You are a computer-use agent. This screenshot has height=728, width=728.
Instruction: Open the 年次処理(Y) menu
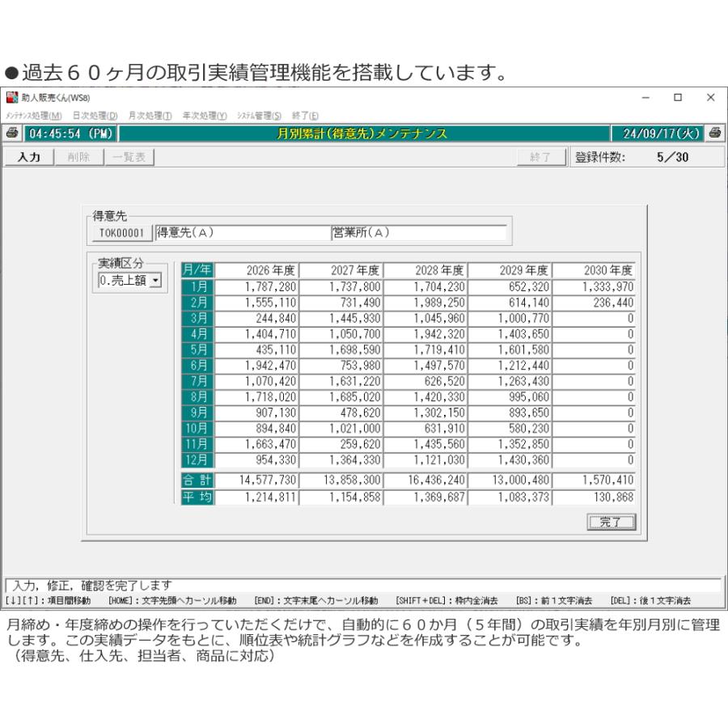(205, 116)
